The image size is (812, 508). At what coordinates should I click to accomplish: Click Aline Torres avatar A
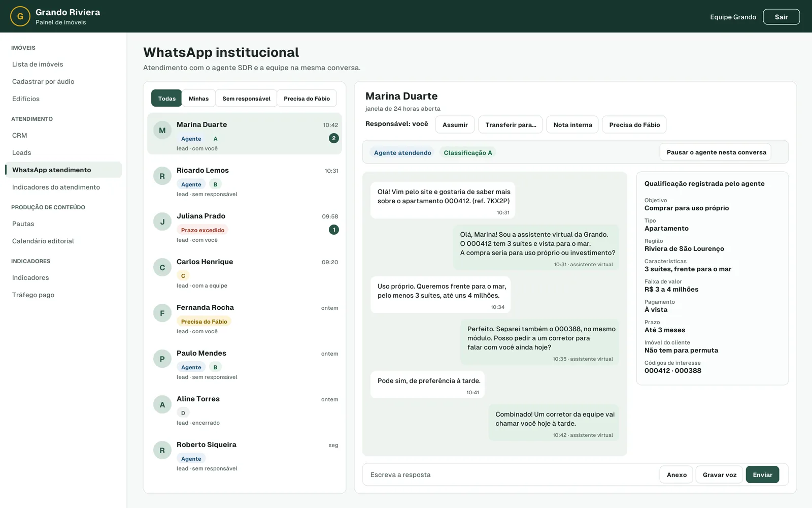pyautogui.click(x=162, y=405)
